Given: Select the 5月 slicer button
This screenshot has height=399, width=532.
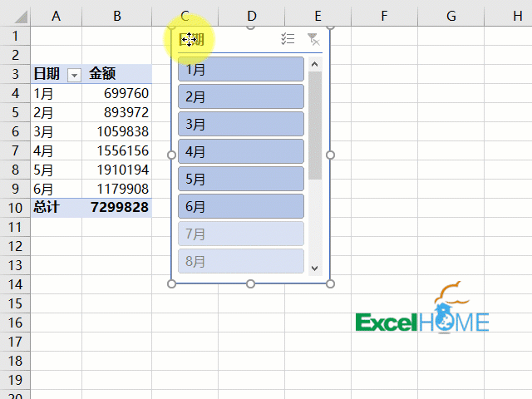Looking at the screenshot, I should 241,179.
